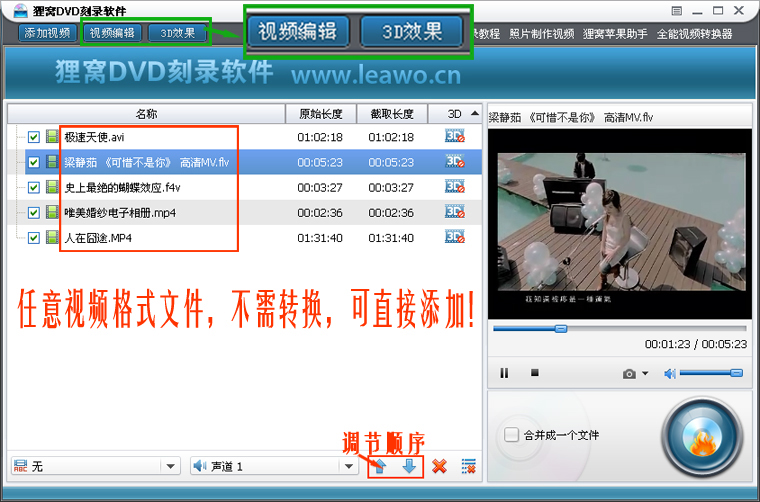Uncheck the 极速天使.avi checkbox

coord(33,137)
